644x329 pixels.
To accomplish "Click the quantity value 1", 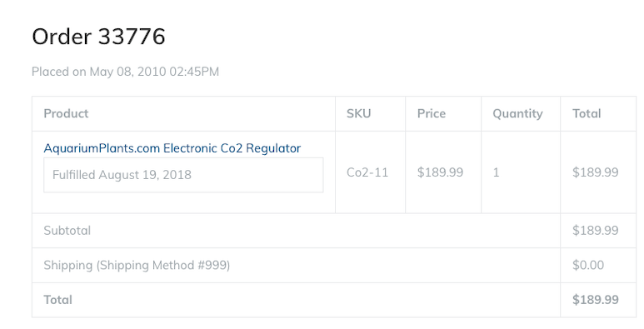I will (x=496, y=172).
